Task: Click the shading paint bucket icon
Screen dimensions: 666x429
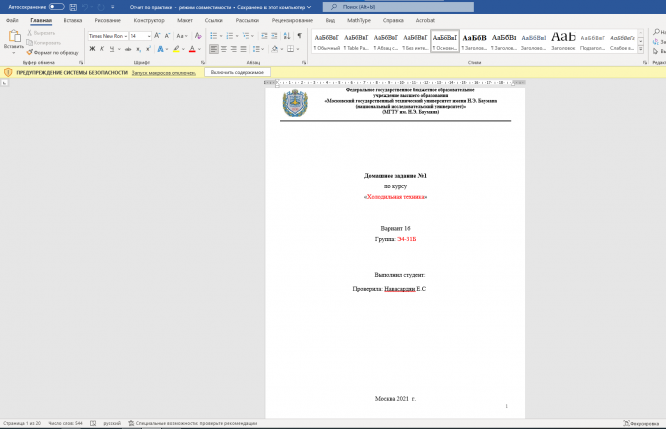Action: point(274,49)
